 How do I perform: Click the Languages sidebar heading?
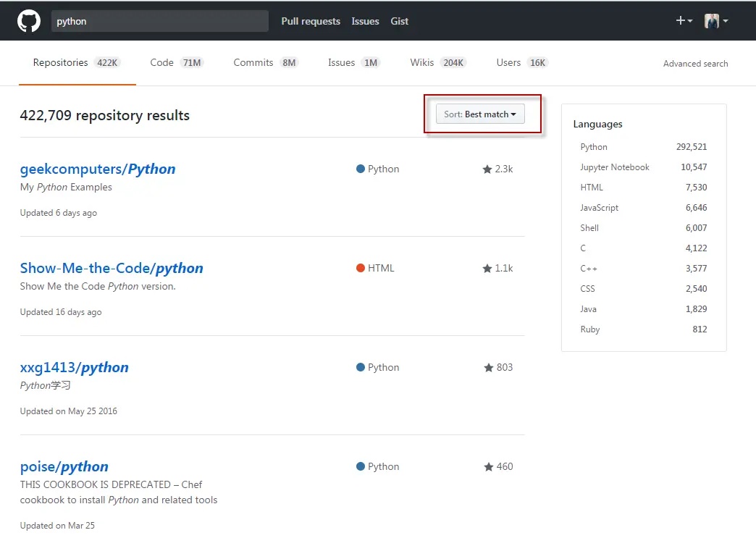[x=598, y=125]
